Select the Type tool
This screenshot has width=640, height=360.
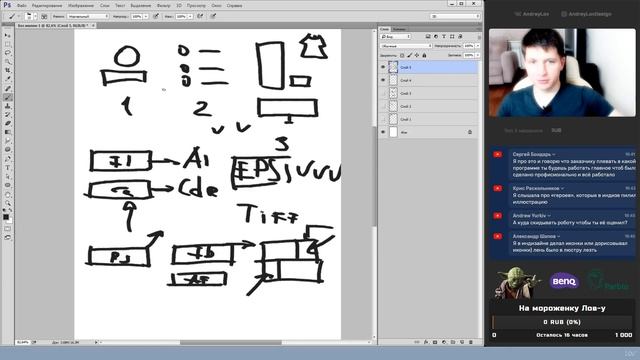pos(7,168)
